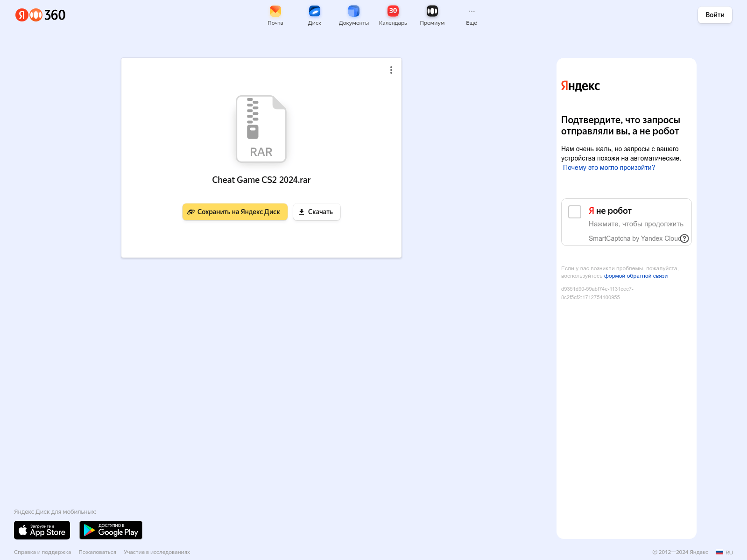Click Нажмите, чтобы продолжить captcha text

point(636,224)
